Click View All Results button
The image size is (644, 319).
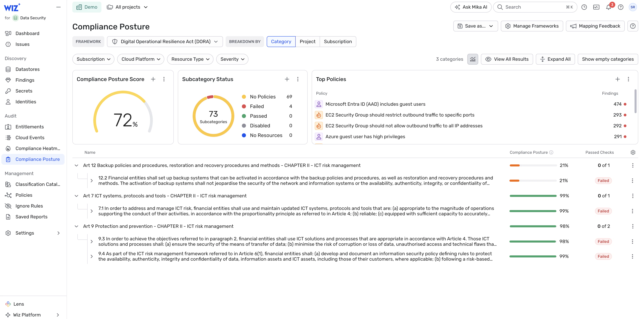507,59
